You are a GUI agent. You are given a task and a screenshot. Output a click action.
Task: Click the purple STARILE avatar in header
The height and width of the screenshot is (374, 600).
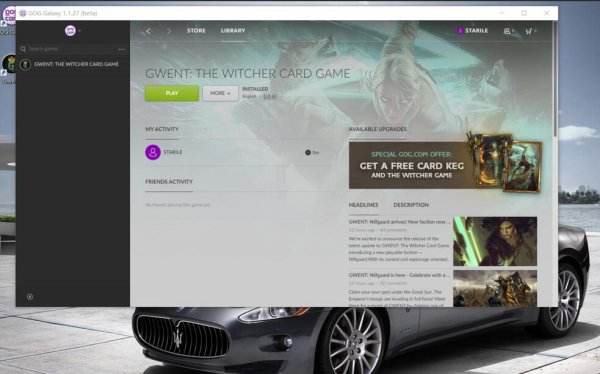[460, 31]
